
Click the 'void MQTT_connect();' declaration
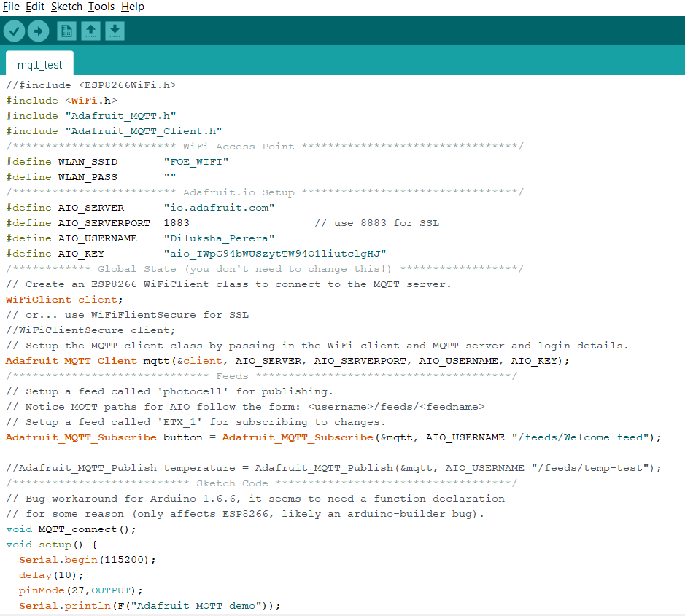pyautogui.click(x=71, y=529)
